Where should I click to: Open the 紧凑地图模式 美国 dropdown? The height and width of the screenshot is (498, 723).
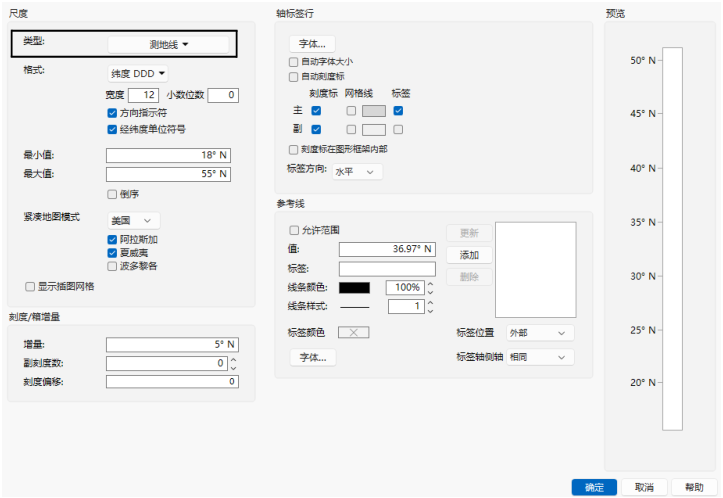[x=134, y=220]
